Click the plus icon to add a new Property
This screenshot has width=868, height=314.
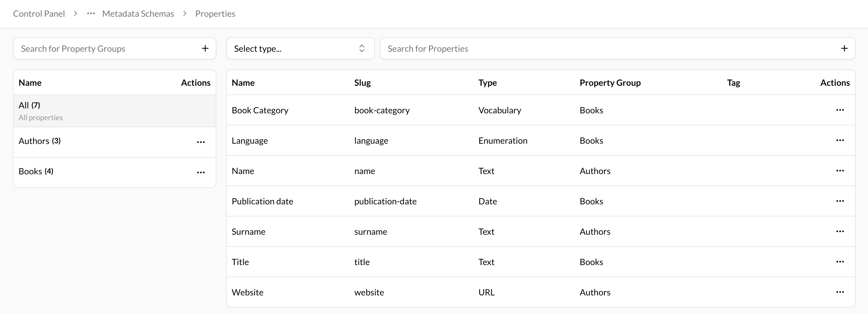click(844, 48)
